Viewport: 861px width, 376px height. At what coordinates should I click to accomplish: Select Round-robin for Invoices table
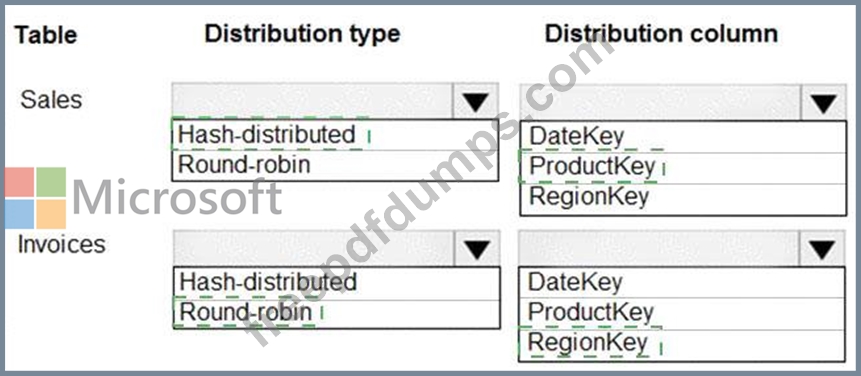[x=337, y=313]
